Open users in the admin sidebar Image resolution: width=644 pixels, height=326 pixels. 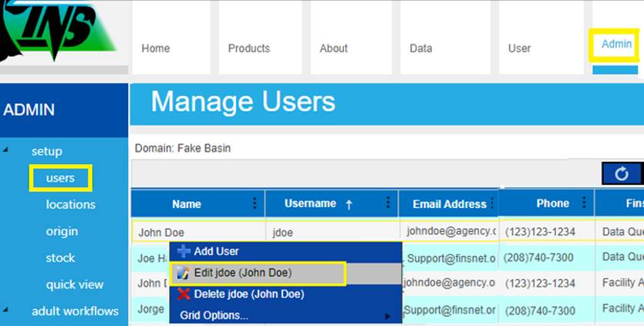[60, 178]
